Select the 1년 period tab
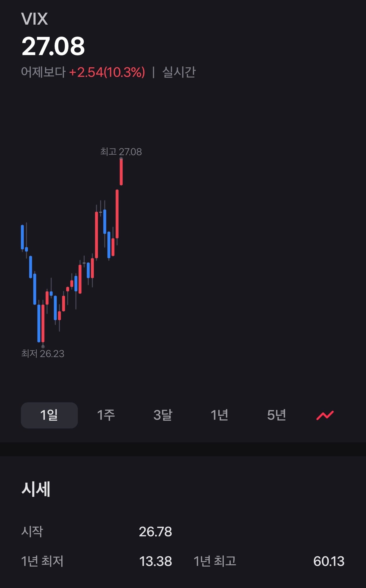The image size is (366, 588). pos(219,415)
